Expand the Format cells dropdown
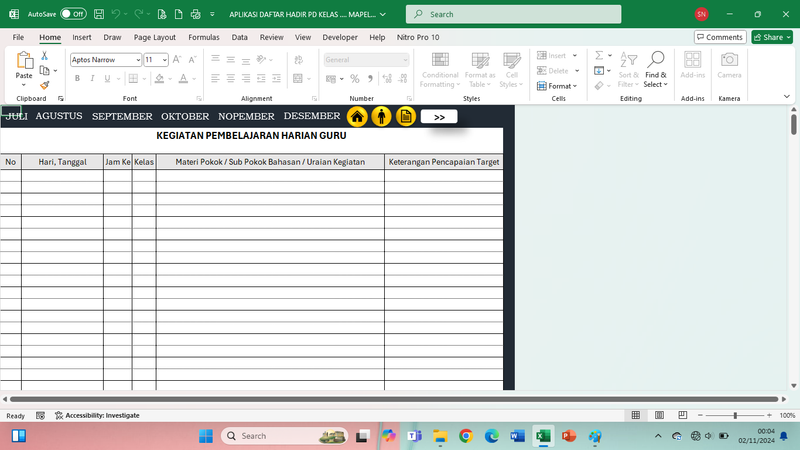 tap(557, 86)
